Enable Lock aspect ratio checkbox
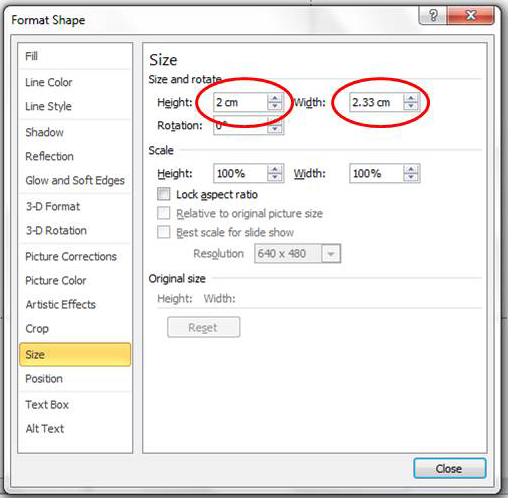The width and height of the screenshot is (508, 498). (x=163, y=194)
